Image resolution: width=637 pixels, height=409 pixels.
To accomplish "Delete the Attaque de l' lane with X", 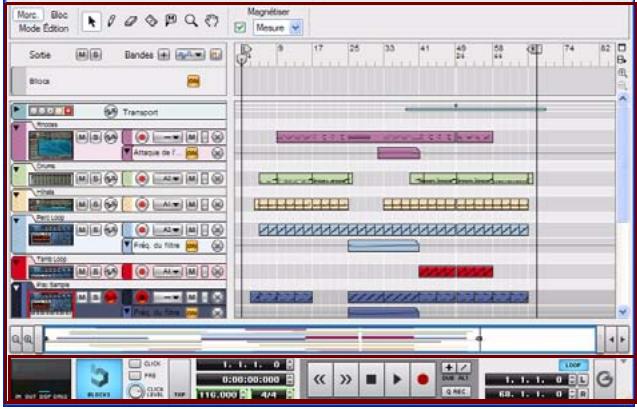I will coord(218,153).
